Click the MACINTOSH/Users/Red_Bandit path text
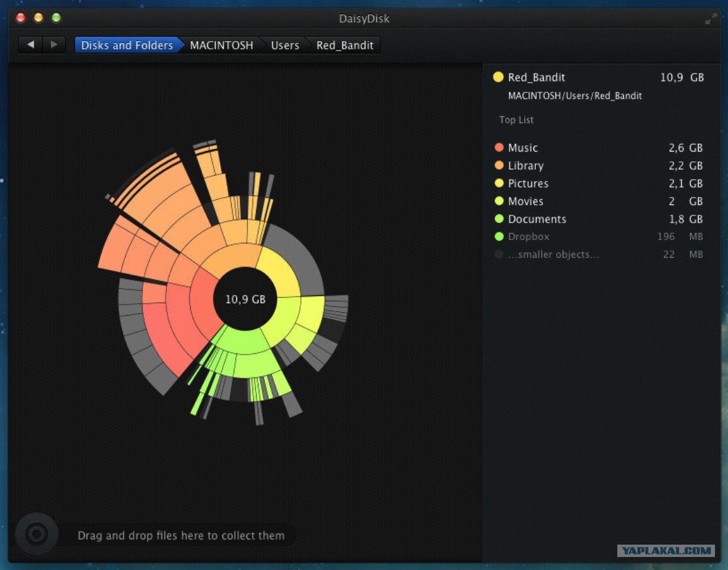Image resolution: width=728 pixels, height=570 pixels. 575,96
